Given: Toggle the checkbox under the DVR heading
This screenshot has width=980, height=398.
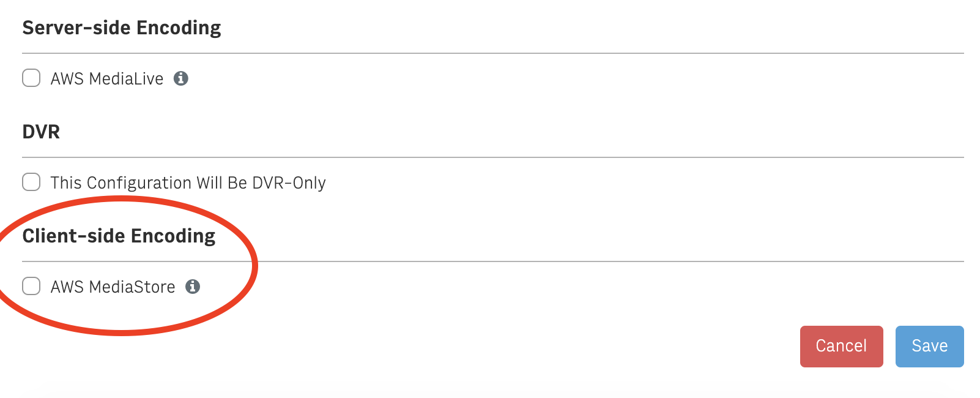Looking at the screenshot, I should [x=31, y=182].
